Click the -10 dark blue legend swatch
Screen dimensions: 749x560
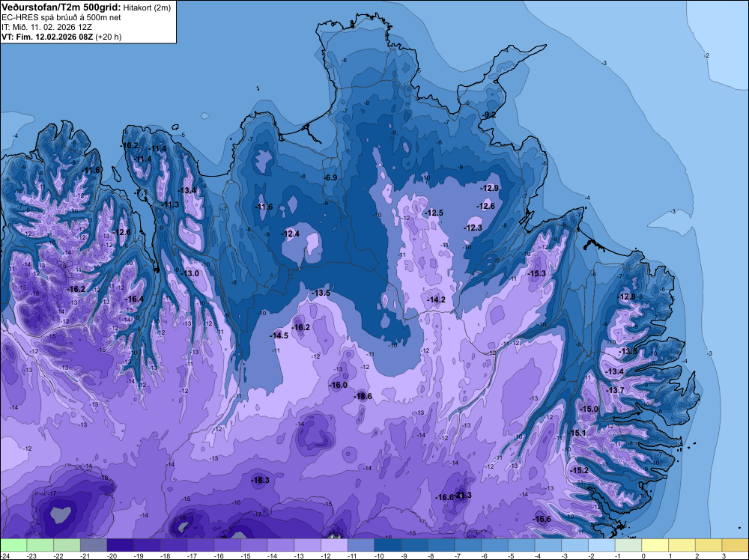pos(388,545)
